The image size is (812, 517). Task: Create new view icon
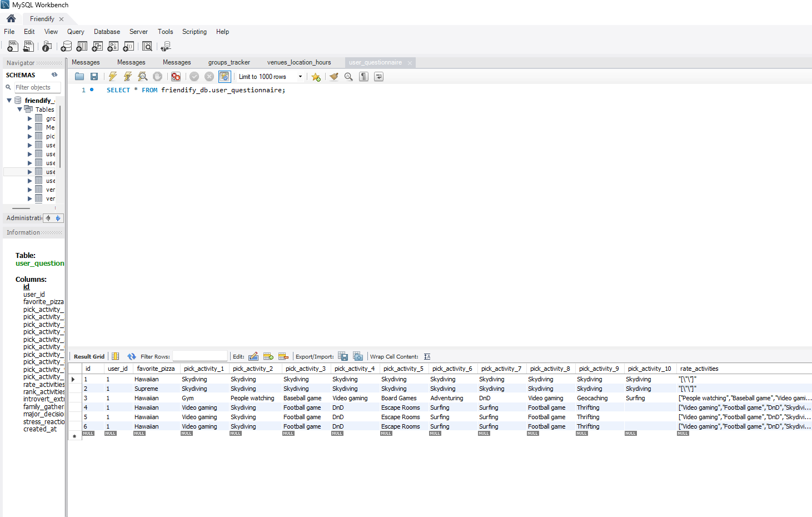click(x=97, y=47)
